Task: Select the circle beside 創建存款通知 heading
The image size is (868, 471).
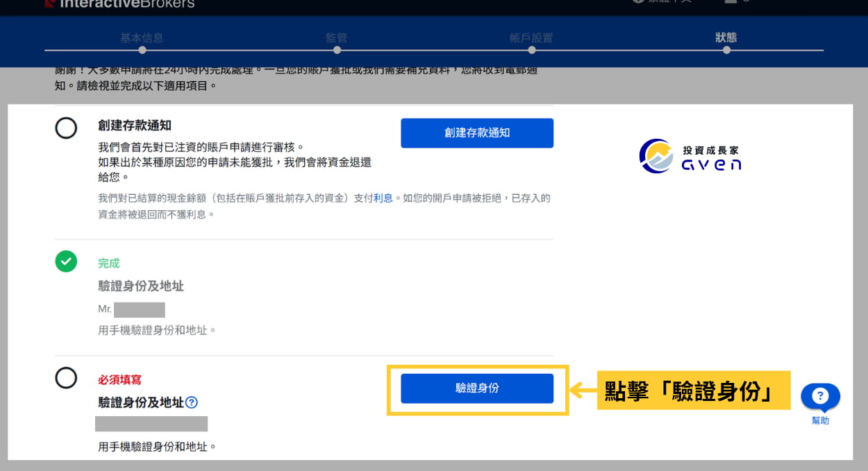Action: (66, 128)
